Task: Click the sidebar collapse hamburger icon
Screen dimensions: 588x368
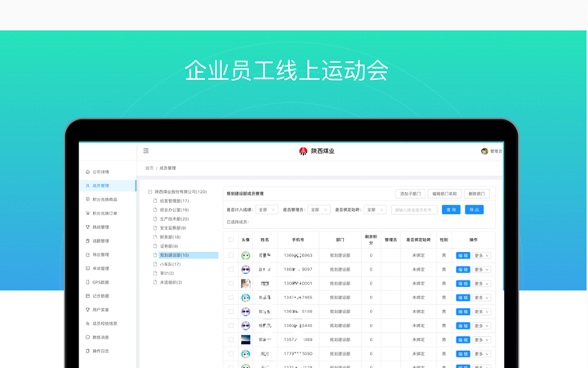Action: (146, 151)
